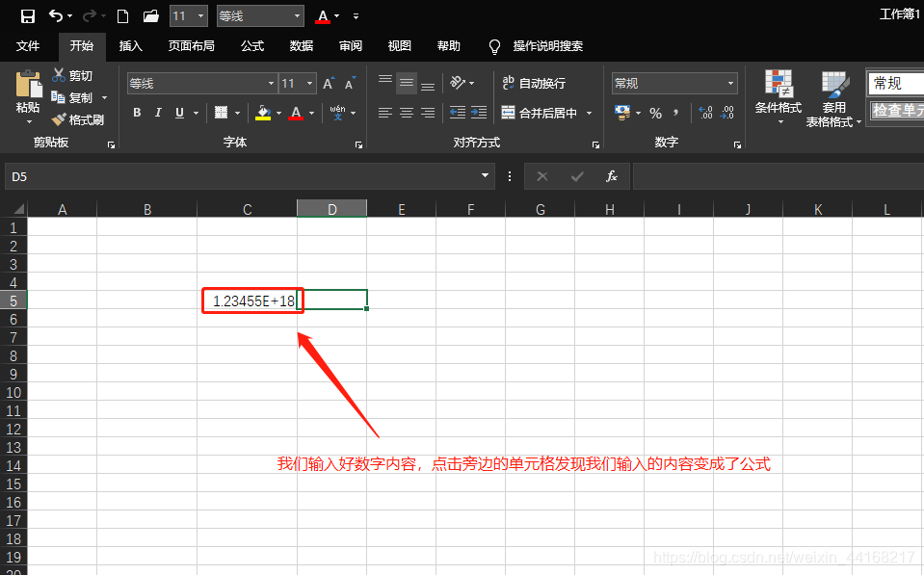
Task: Click the text orientation icon
Action: pyautogui.click(x=458, y=83)
